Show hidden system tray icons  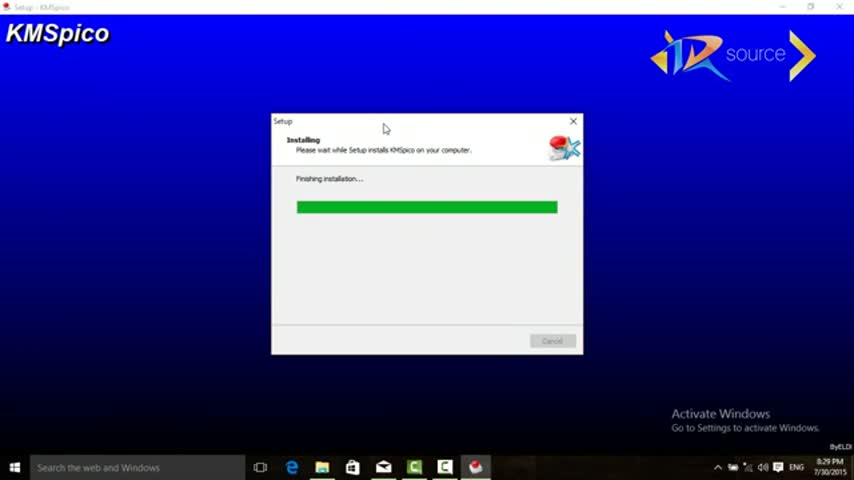718,467
